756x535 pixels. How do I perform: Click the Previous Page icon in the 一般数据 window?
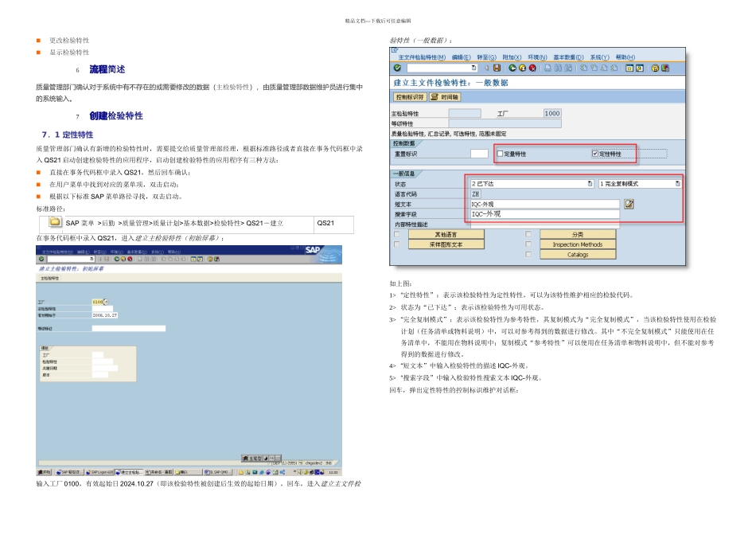pos(594,68)
